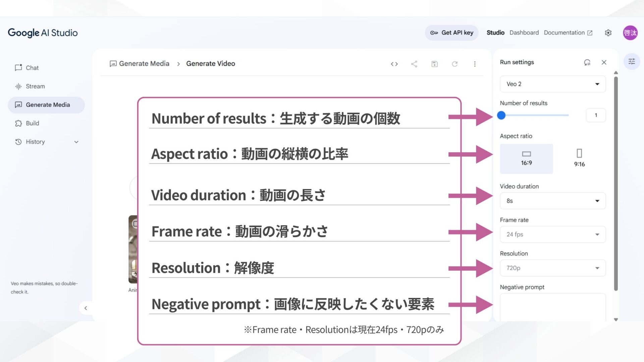This screenshot has height=362, width=644.
Task: Open the Video duration 8s dropdown
Action: click(x=553, y=201)
